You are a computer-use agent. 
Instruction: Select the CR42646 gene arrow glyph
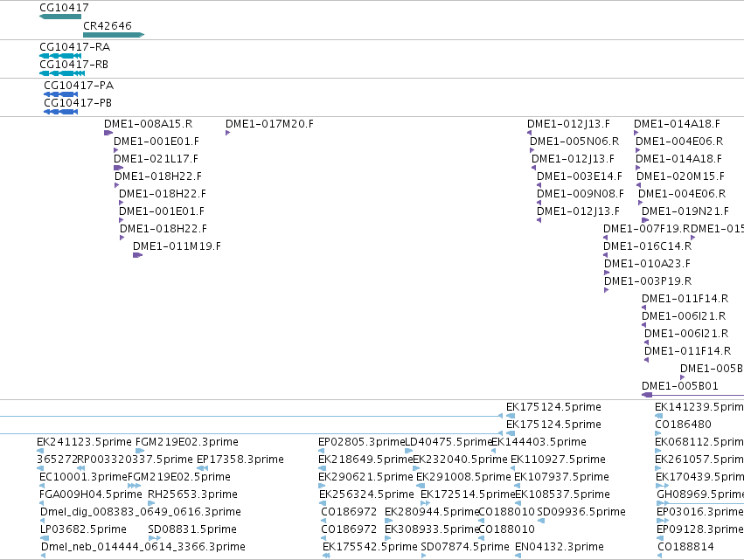[x=114, y=35]
